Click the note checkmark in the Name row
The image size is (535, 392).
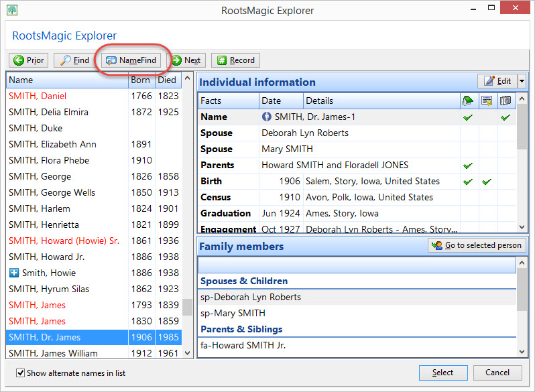[x=468, y=117]
